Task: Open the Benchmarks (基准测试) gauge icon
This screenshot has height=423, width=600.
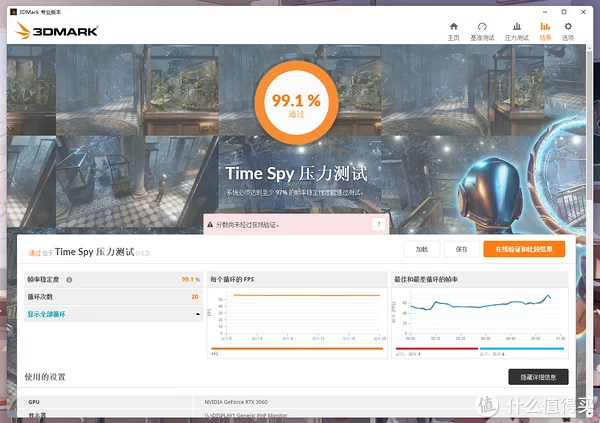Action: click(482, 26)
